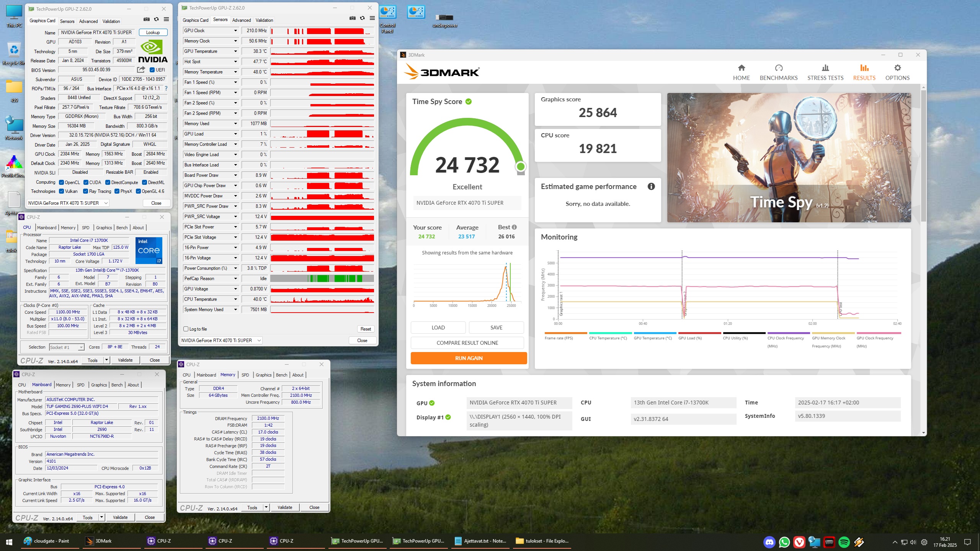Switch to Advanced tab in GPU-Z Sensors window
This screenshot has height=551, width=980.
(x=242, y=20)
